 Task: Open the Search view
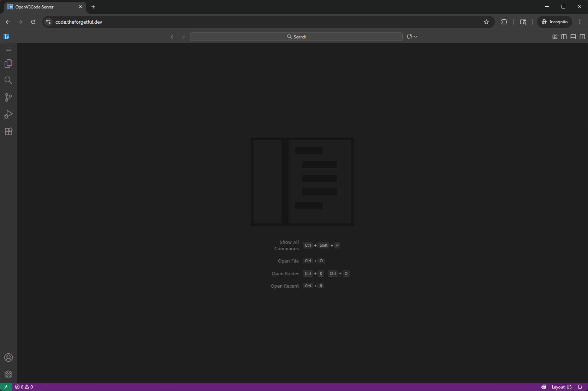[8, 80]
